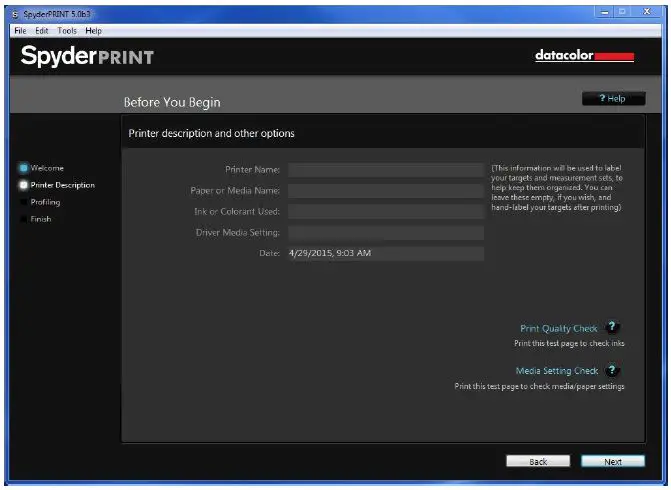This screenshot has height=490, width=671.
Task: Click the 'Before You Begin' heading
Action: tap(172, 102)
